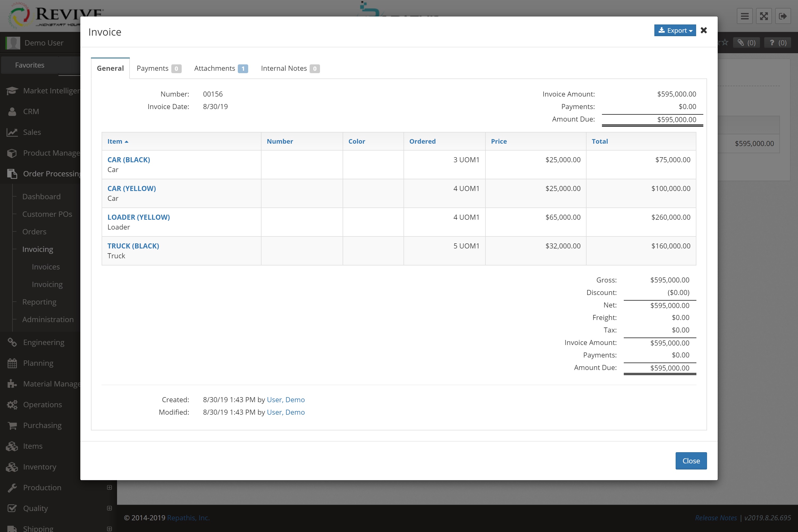Image resolution: width=798 pixels, height=532 pixels.
Task: Open the CAR (BLACK) item link
Action: (128, 160)
